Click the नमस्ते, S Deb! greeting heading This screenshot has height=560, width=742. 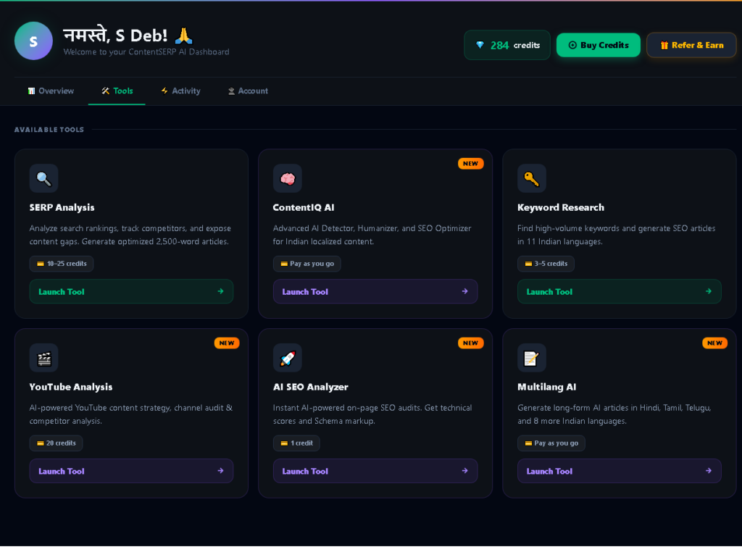128,35
